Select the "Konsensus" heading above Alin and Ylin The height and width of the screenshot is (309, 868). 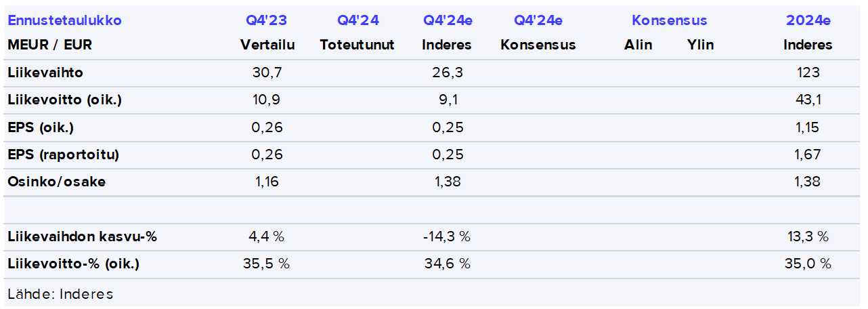coord(669,20)
